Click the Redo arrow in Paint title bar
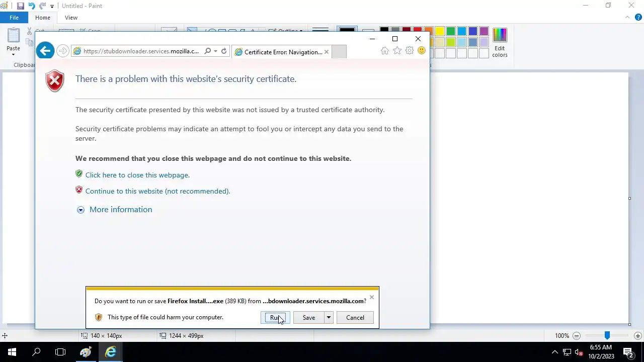The width and height of the screenshot is (644, 362). tap(43, 6)
